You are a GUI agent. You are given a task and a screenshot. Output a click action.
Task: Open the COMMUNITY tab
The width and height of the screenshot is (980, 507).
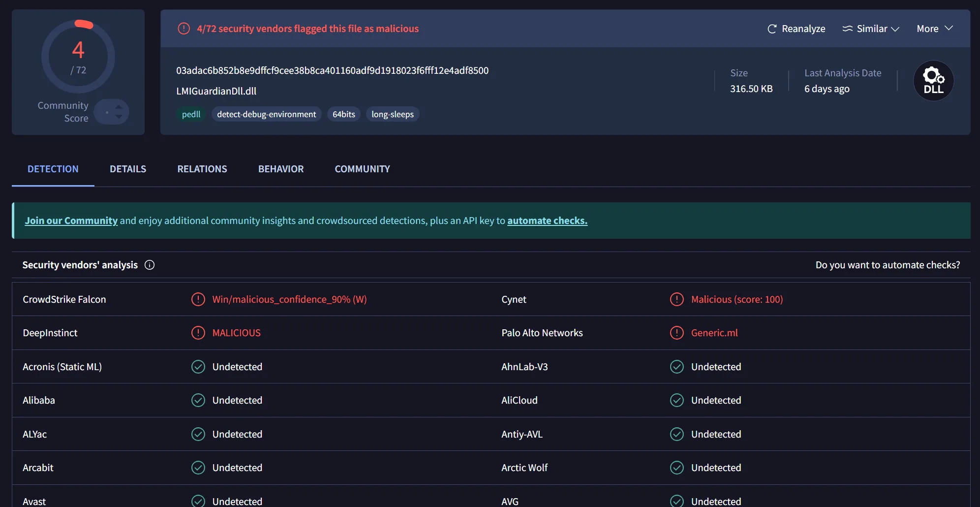pyautogui.click(x=362, y=169)
